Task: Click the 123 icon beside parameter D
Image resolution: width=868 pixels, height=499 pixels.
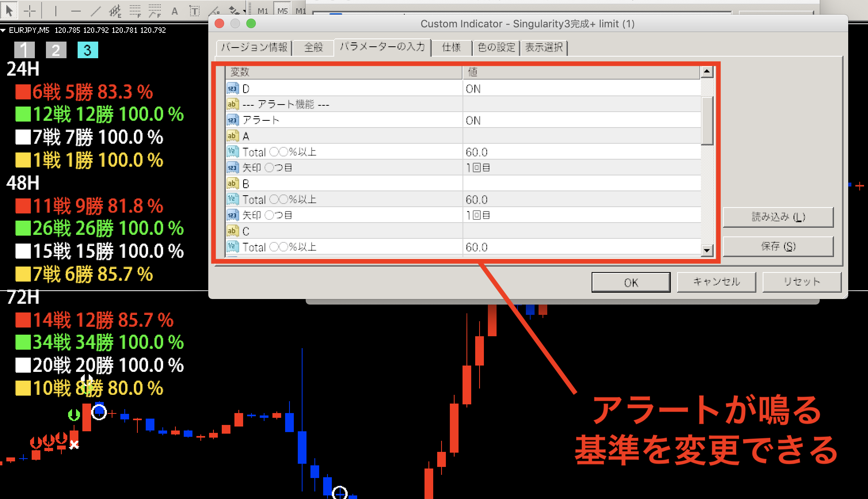Action: click(x=232, y=89)
